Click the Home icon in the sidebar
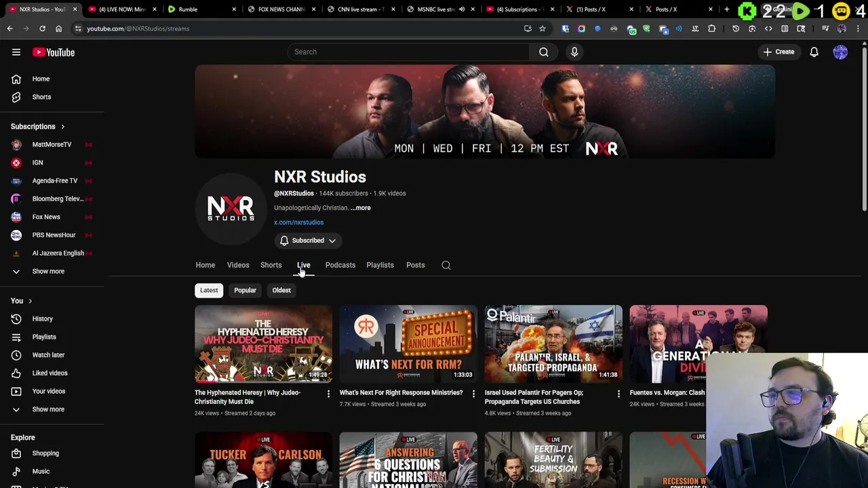The width and height of the screenshot is (868, 488). coord(16,79)
